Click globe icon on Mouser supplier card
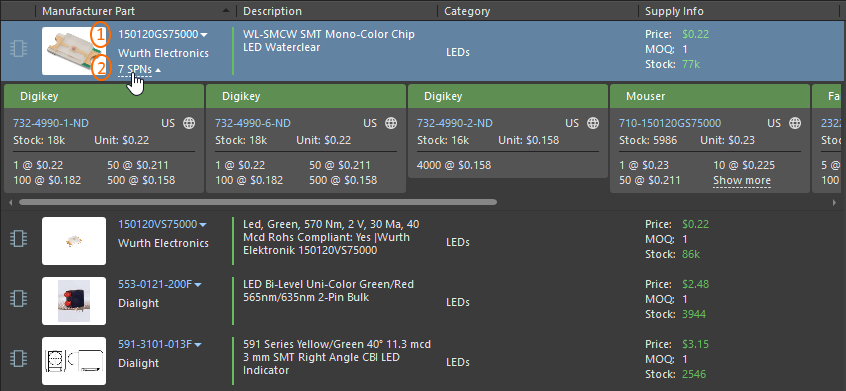Image resolution: width=846 pixels, height=391 pixels. pos(795,124)
